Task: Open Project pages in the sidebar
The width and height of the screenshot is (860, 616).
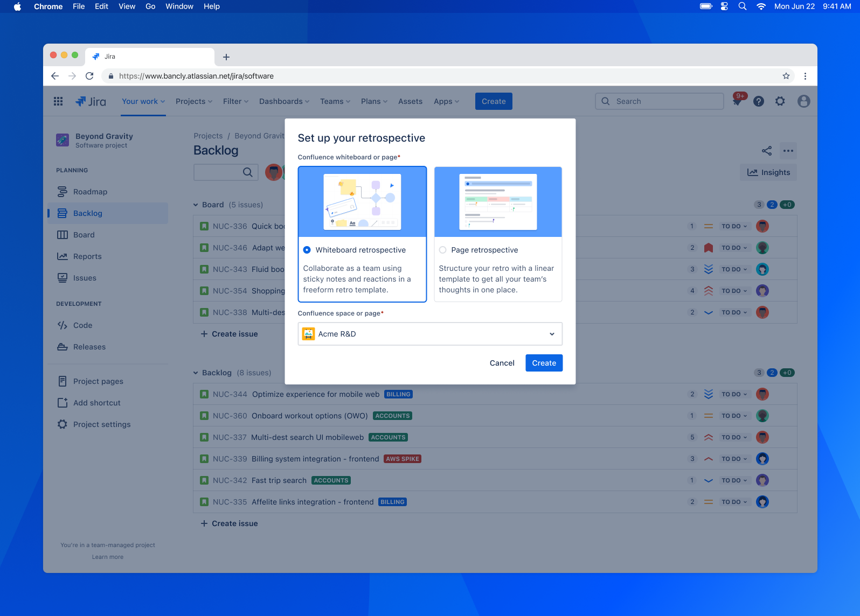Action: [108, 381]
